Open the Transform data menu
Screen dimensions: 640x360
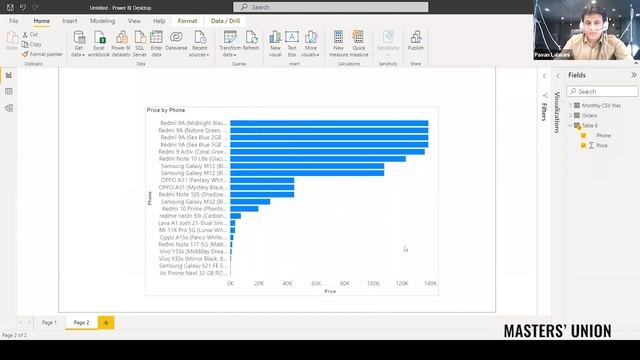[230, 44]
